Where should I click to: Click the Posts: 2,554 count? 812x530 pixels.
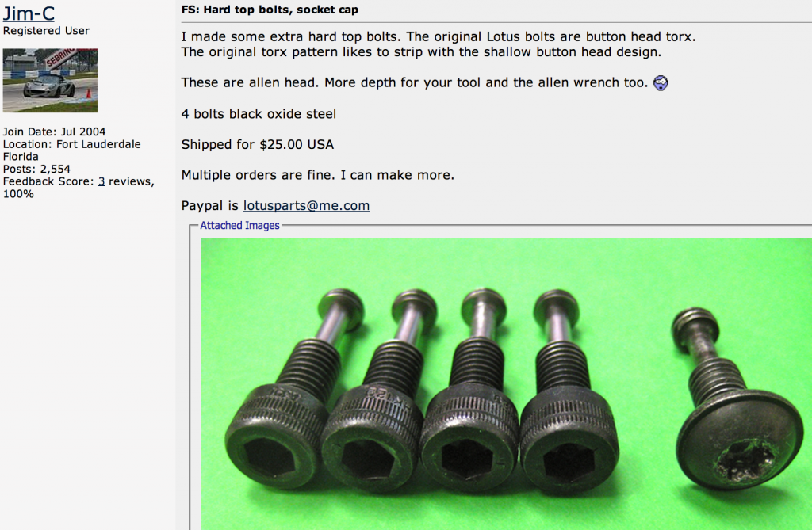(x=36, y=170)
